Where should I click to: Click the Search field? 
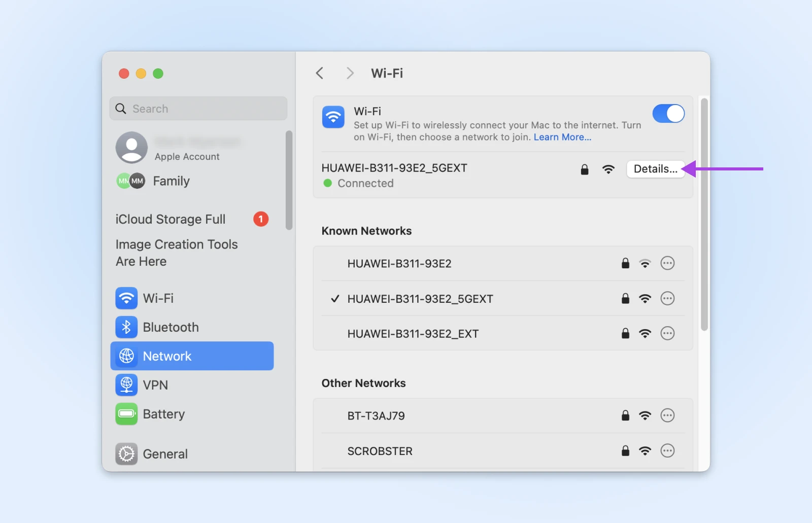(x=198, y=109)
